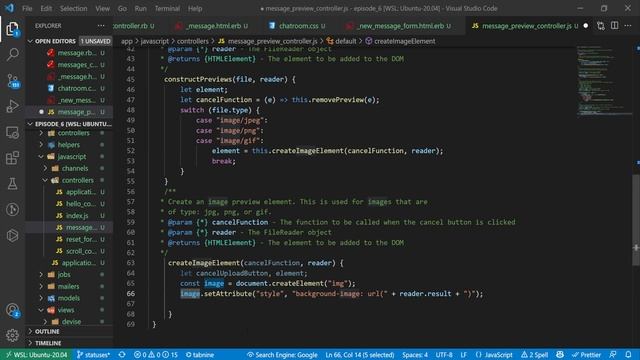Open the Help menu
This screenshot has width=640, height=360.
[195, 8]
